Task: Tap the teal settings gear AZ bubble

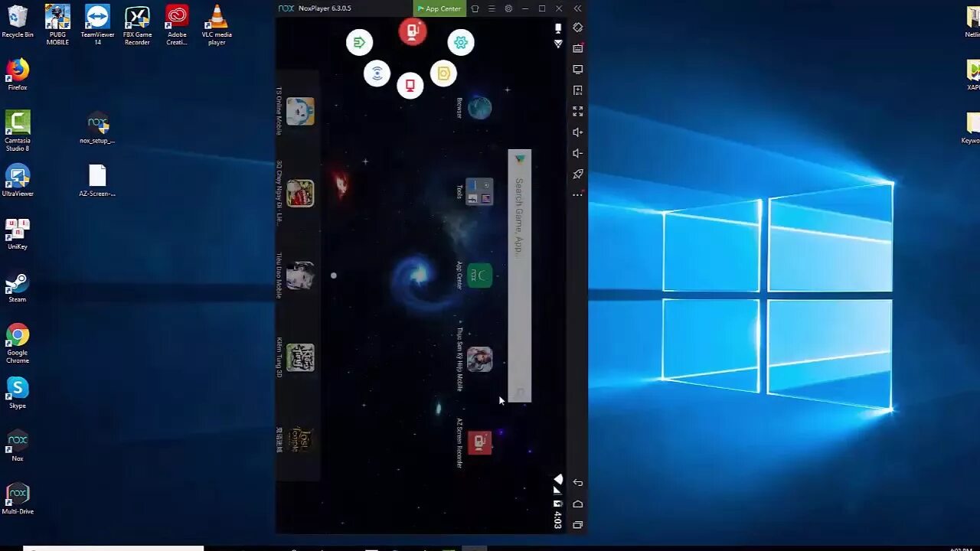Action: [x=461, y=42]
